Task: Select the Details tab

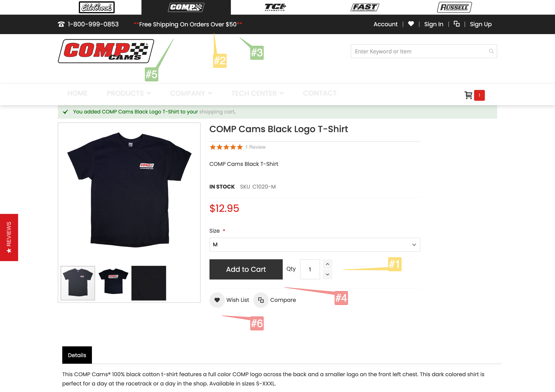Action: [77, 355]
